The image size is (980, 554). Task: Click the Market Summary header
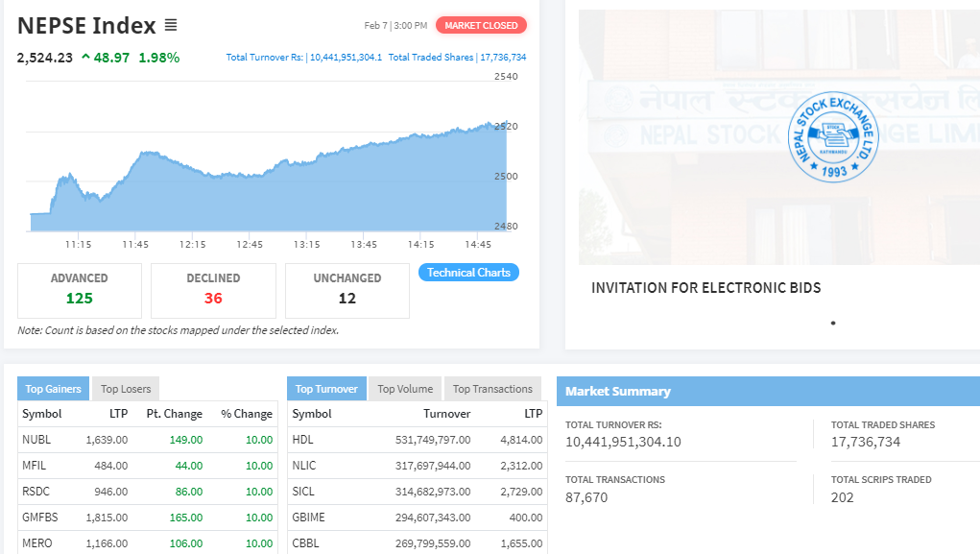click(768, 392)
